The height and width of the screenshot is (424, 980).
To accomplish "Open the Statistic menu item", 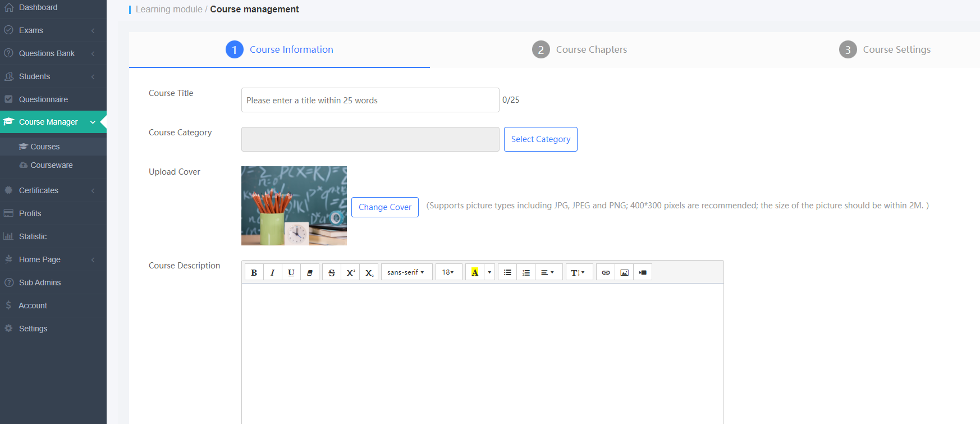I will point(53,236).
